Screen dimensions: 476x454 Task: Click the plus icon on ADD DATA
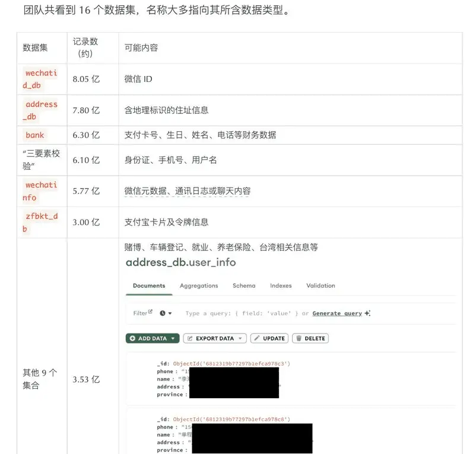coord(132,338)
